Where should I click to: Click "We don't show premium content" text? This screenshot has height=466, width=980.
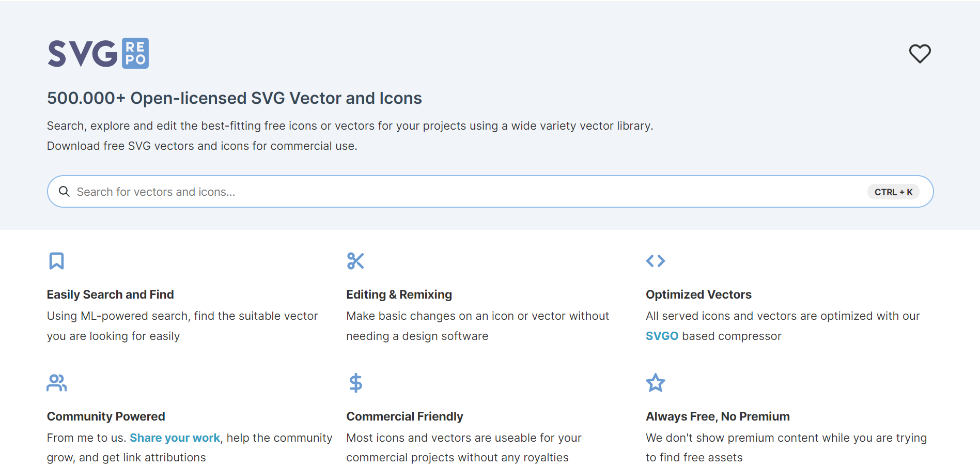(786, 447)
